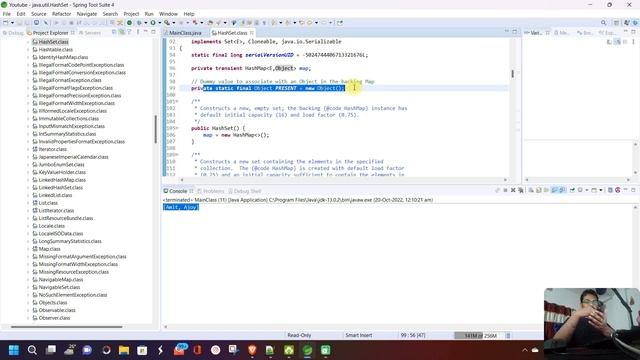Collapse the HashSet() constructor fold at line 105

point(177,128)
